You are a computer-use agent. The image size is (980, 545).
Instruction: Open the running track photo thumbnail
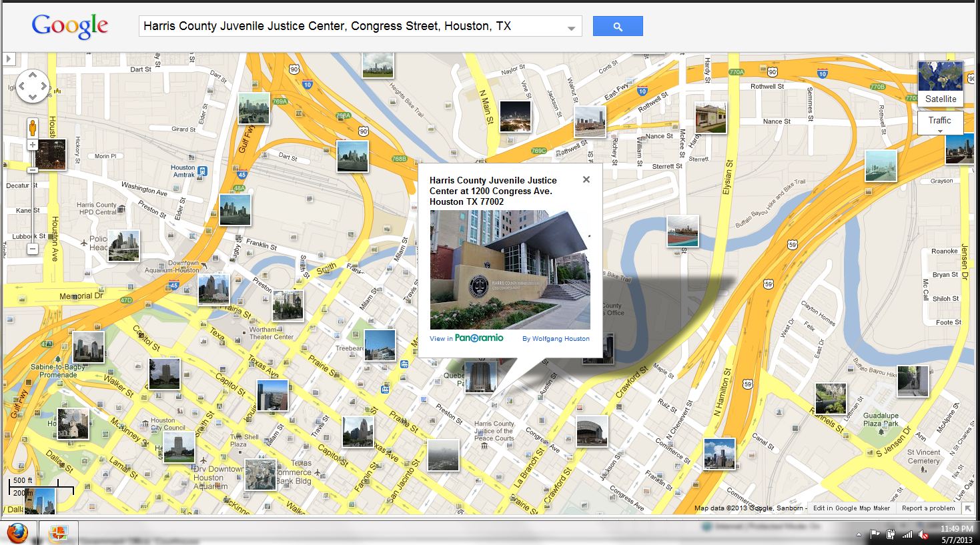[683, 231]
